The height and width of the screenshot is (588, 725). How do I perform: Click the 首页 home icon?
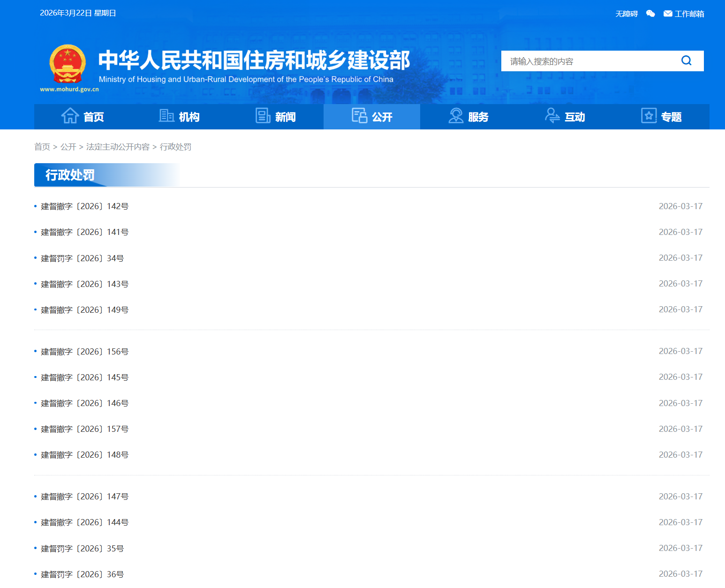click(x=69, y=115)
